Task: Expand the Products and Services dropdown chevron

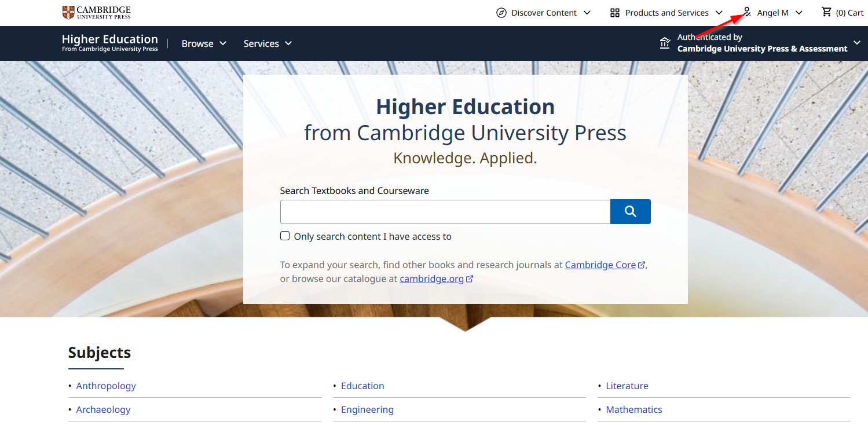Action: pos(719,13)
